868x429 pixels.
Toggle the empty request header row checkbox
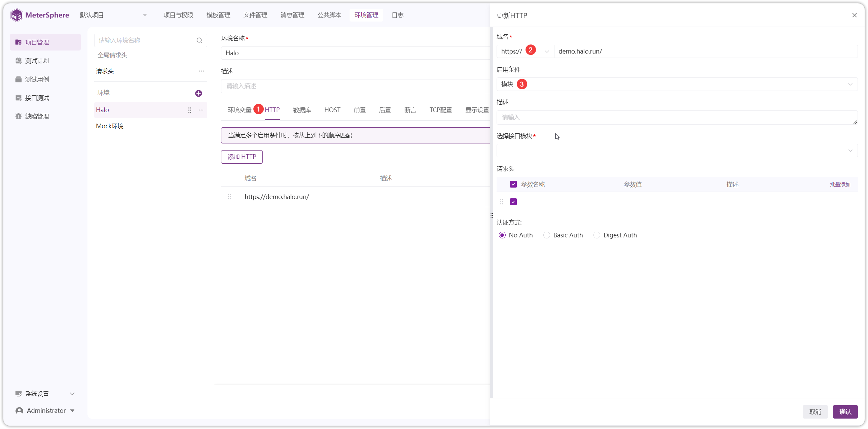tap(513, 202)
